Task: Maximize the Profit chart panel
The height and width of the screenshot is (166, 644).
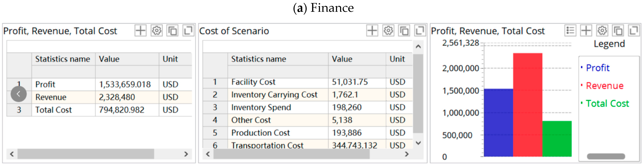Action: click(x=634, y=31)
